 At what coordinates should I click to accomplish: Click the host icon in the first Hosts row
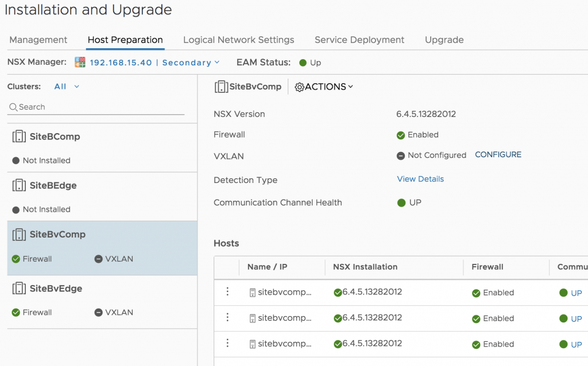click(x=253, y=293)
